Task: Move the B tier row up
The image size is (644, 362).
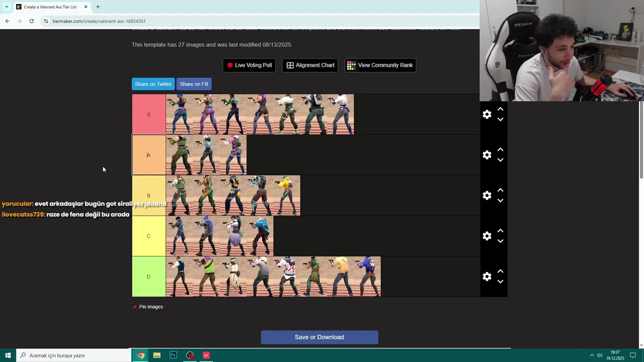Action: (x=500, y=191)
